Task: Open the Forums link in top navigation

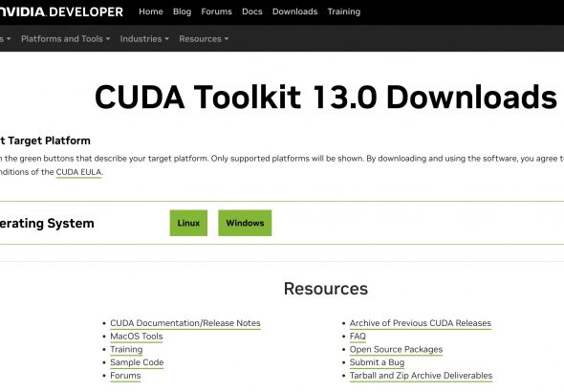Action: [x=217, y=11]
